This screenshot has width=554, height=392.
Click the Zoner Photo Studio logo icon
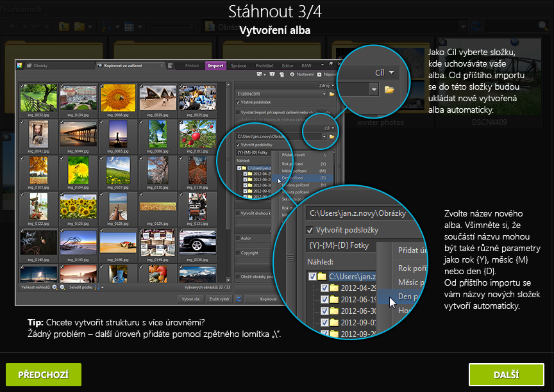[x=20, y=65]
